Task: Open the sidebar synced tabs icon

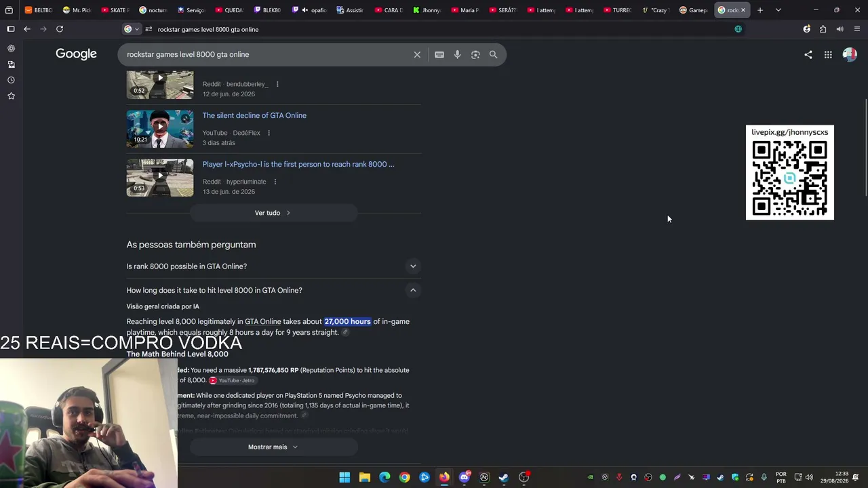Action: coord(11,64)
